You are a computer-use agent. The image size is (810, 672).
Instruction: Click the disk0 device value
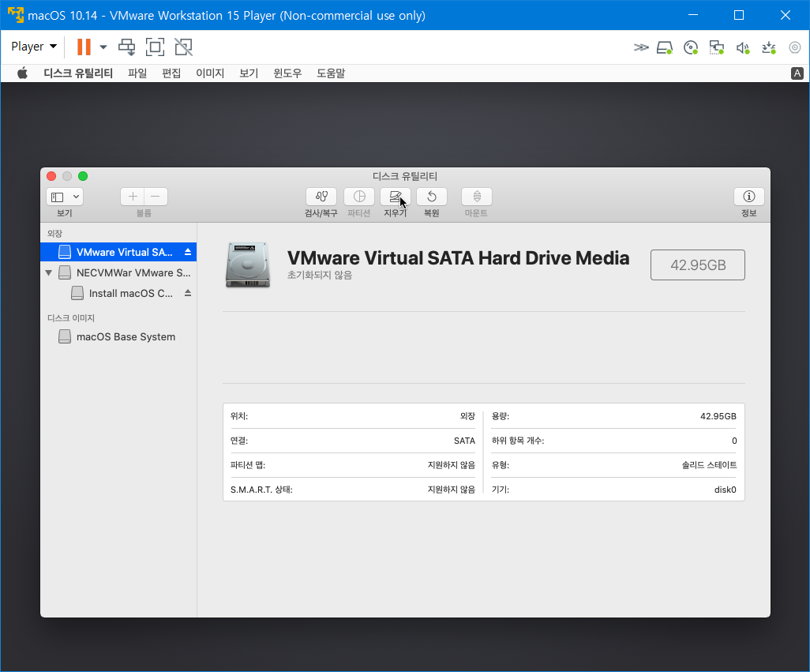click(726, 490)
